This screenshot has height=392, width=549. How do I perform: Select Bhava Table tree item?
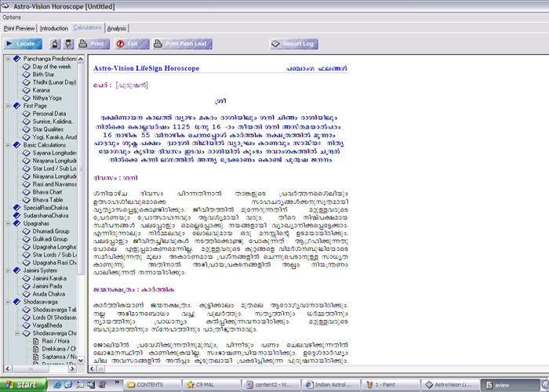coord(48,200)
